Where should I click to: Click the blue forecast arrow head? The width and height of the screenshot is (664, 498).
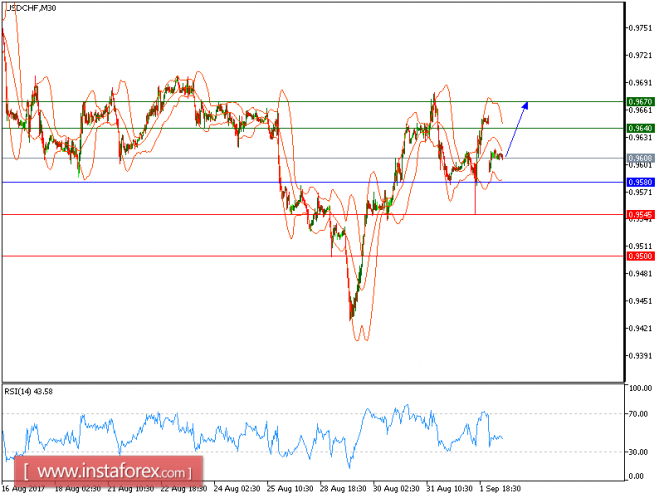(x=525, y=105)
